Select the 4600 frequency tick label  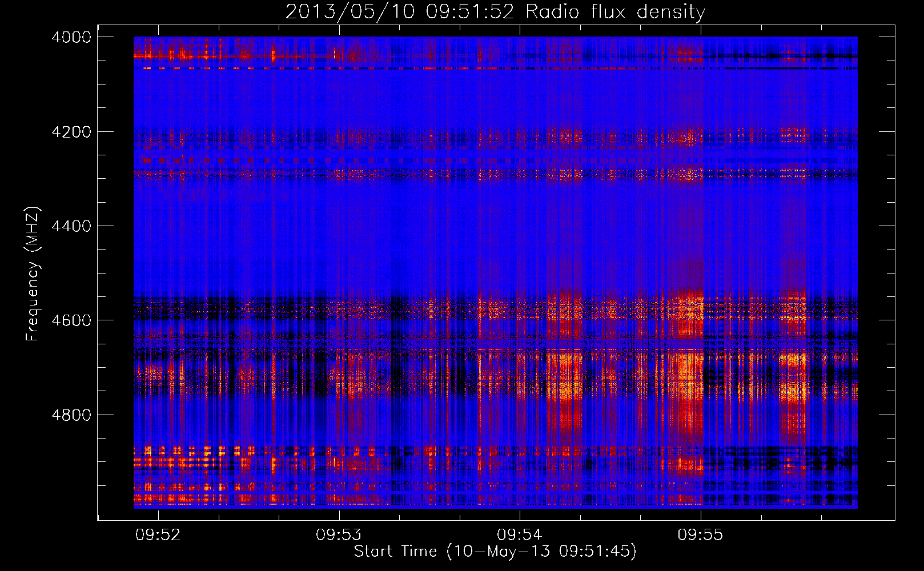pyautogui.click(x=71, y=320)
